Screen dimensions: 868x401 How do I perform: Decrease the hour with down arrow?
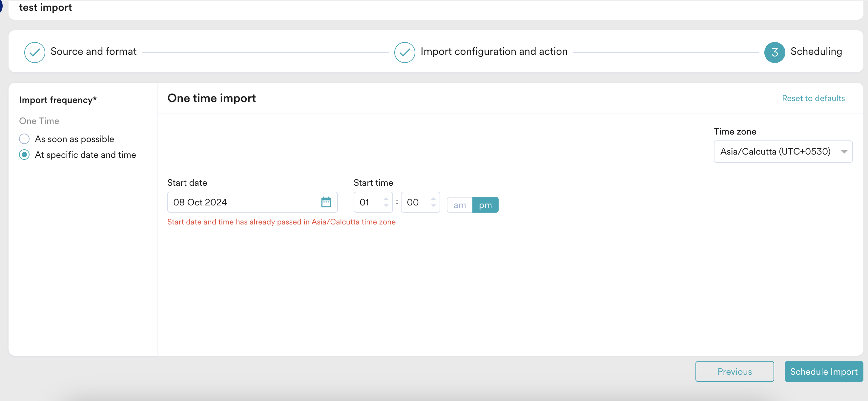coord(386,206)
